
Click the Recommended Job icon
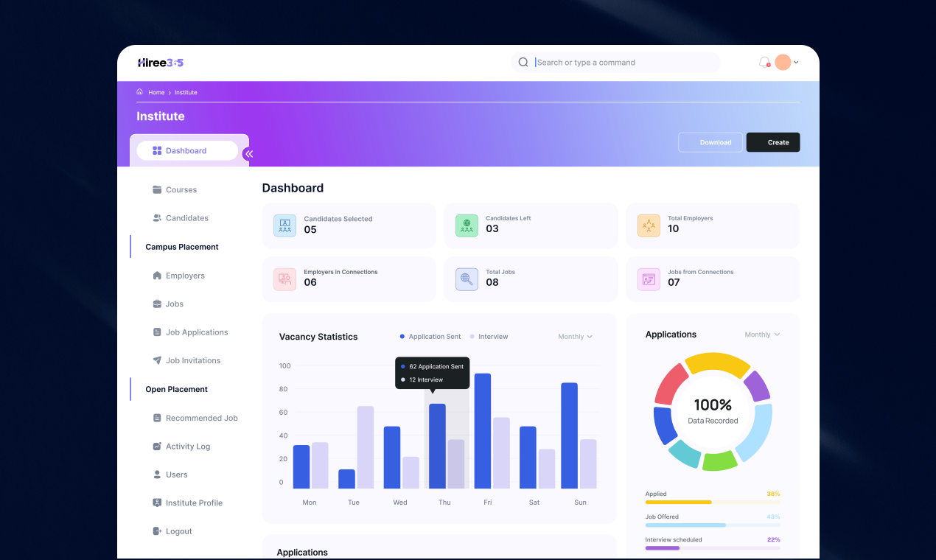coord(157,418)
